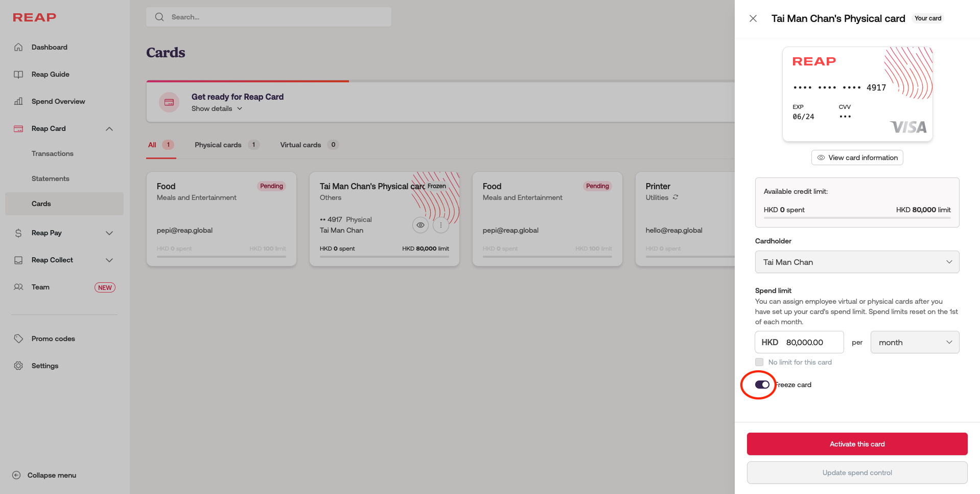Click the Virtual cards count badge
Image resolution: width=980 pixels, height=494 pixels.
coord(333,145)
